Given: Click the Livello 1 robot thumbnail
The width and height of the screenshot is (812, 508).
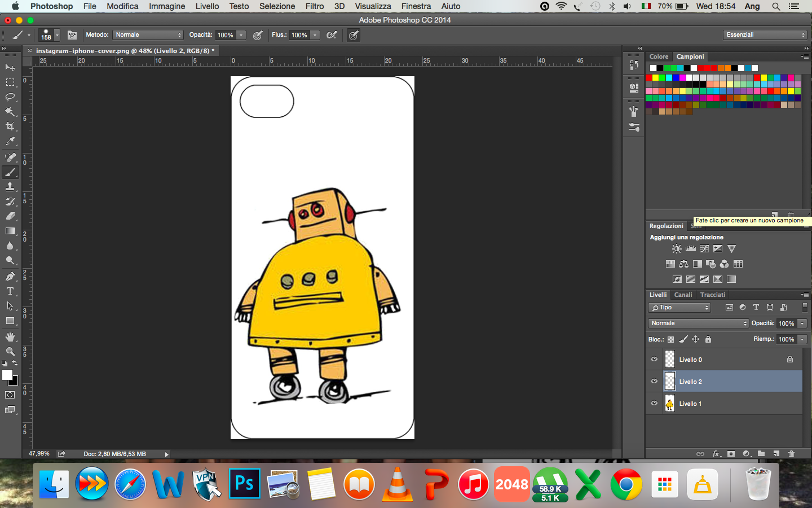Looking at the screenshot, I should coord(670,404).
